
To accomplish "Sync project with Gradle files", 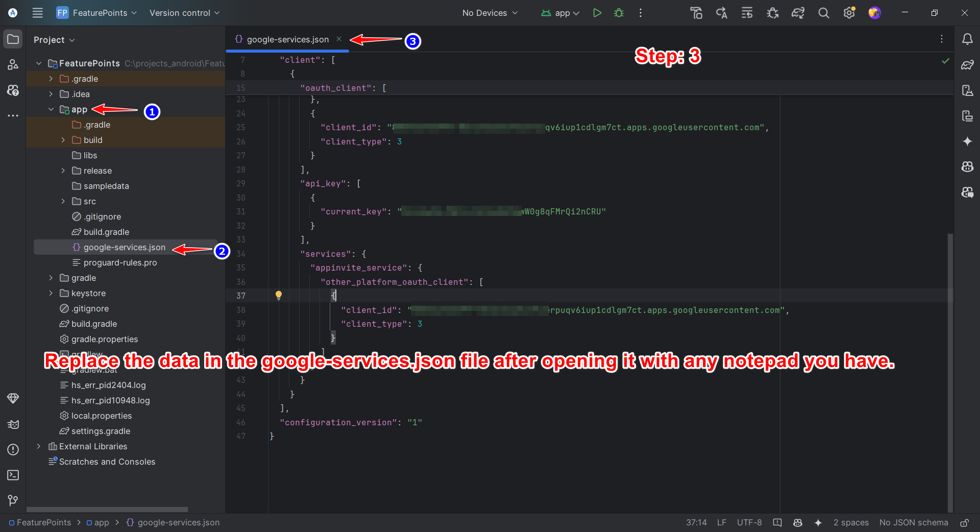I will click(798, 13).
